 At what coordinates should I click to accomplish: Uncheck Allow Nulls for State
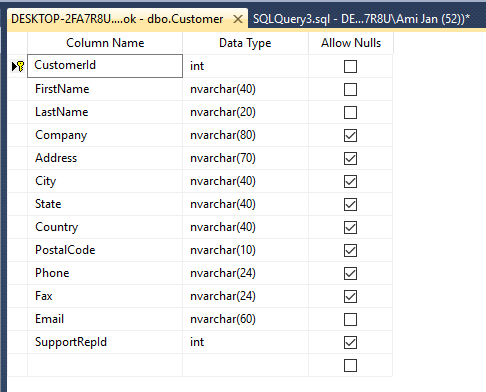(x=350, y=204)
